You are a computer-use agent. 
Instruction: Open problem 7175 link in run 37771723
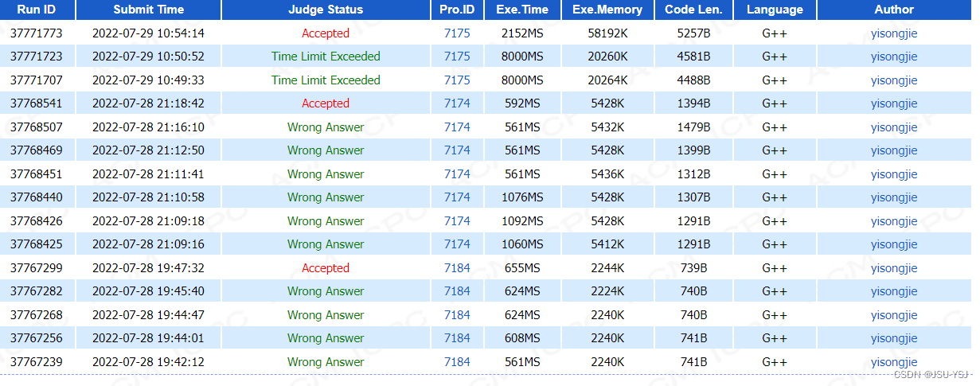point(457,57)
